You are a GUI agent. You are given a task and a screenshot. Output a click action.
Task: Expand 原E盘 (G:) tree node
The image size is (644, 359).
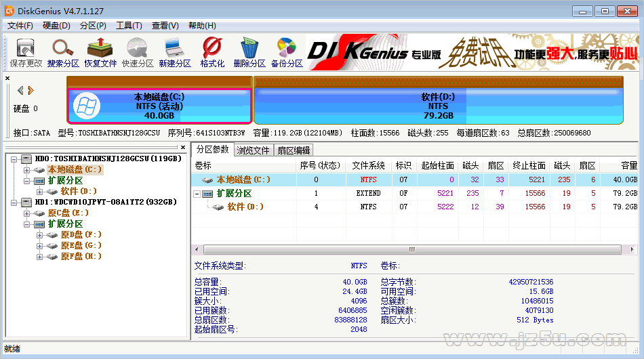[39, 246]
